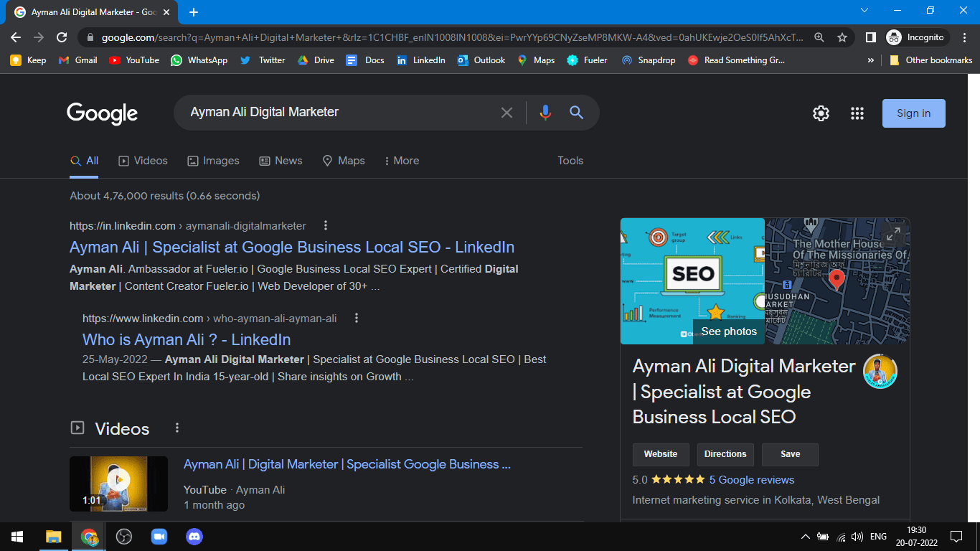Switch to the News search tab

pos(281,161)
